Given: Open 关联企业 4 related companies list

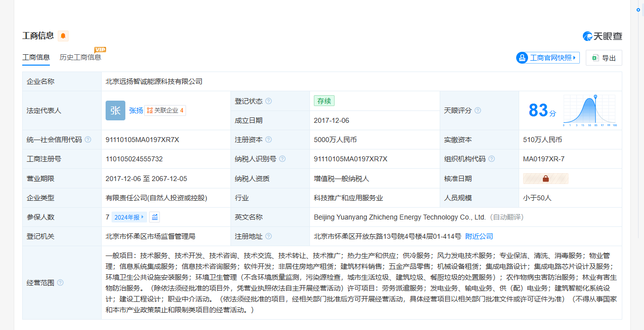Looking at the screenshot, I should coord(165,110).
